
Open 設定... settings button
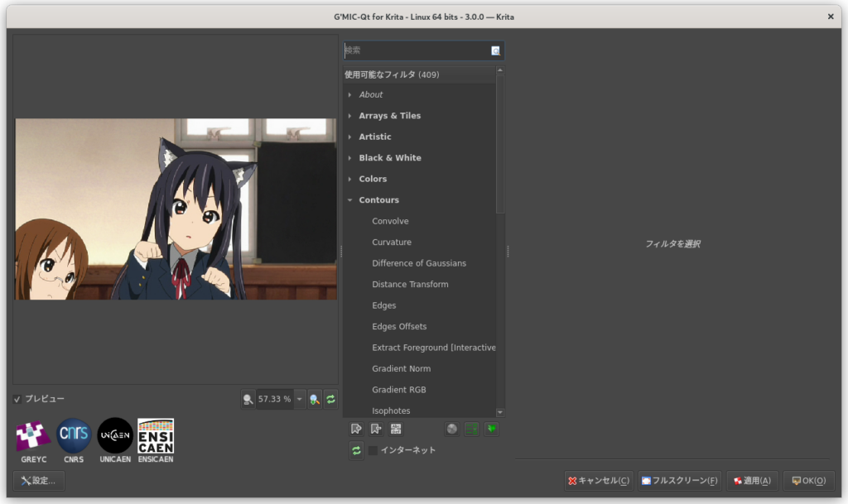(x=38, y=480)
